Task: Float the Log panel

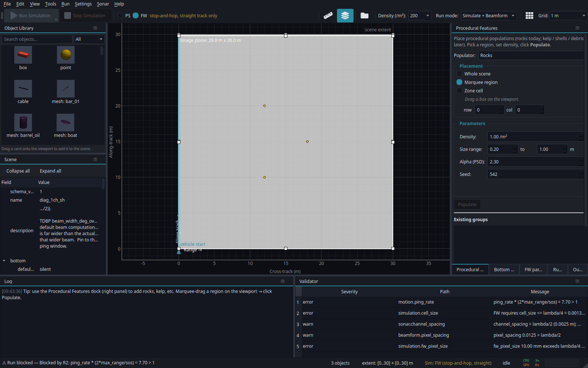Action: pyautogui.click(x=283, y=281)
